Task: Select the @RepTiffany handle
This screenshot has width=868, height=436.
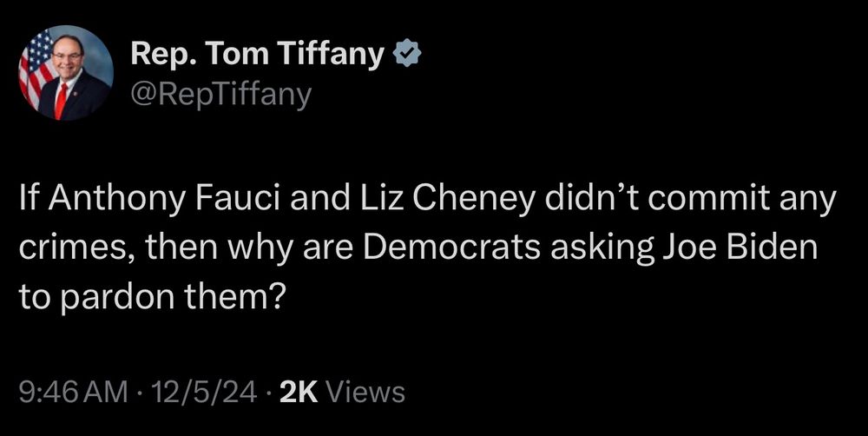Action: (221, 96)
